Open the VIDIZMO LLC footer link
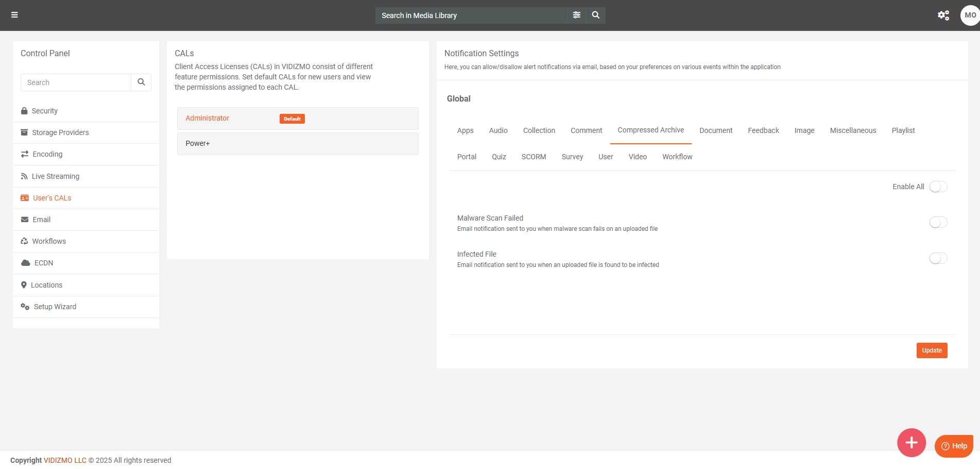 tap(65, 460)
